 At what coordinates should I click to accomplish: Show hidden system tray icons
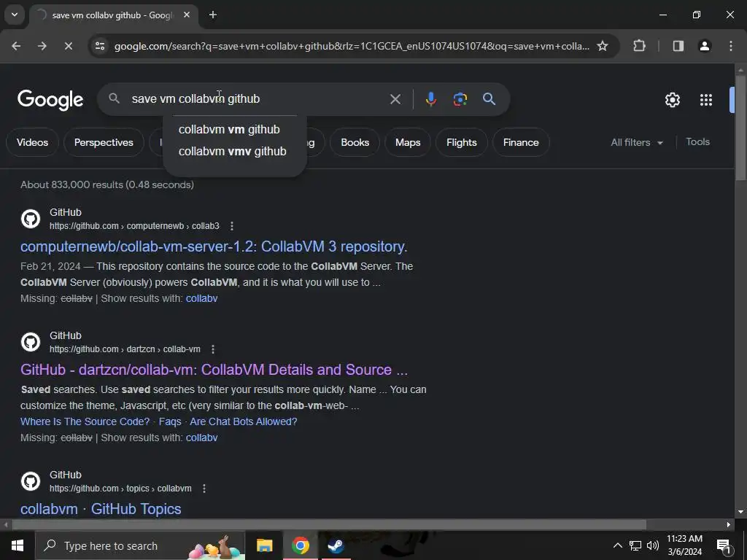(x=617, y=545)
